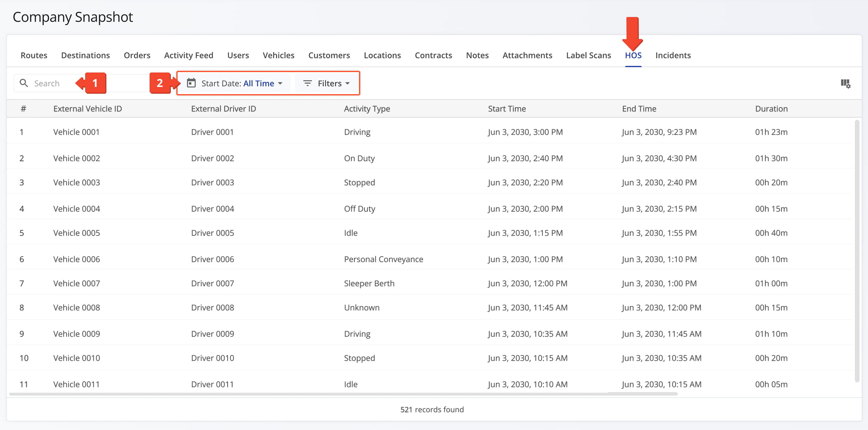Click the Company Snapshot page title
This screenshot has width=868, height=430.
(x=73, y=17)
